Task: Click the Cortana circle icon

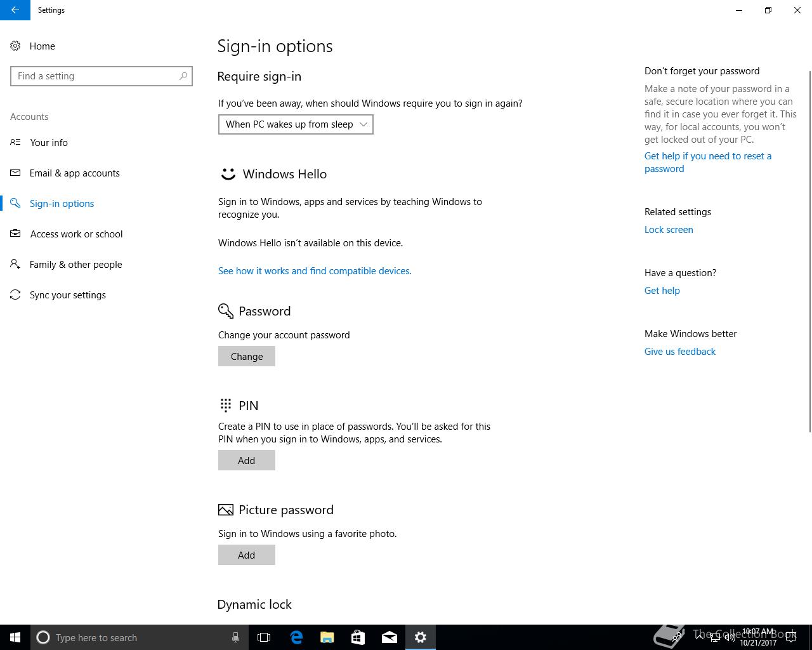Action: click(43, 637)
